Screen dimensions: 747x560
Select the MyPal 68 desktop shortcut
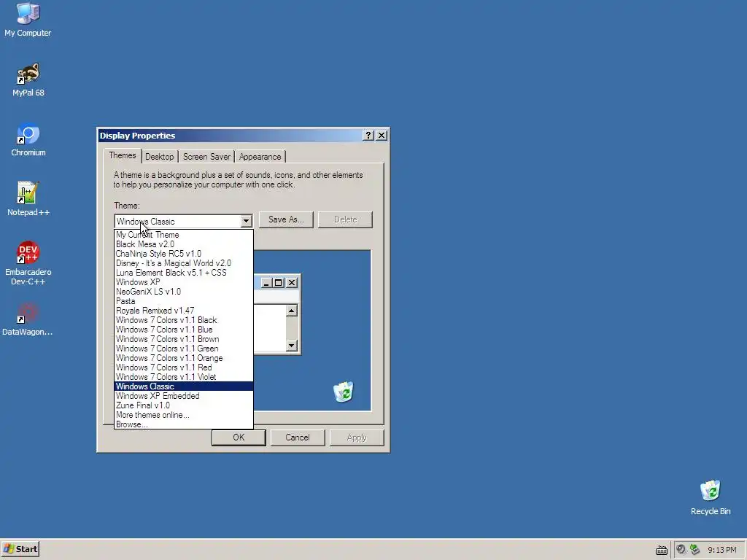28,79
